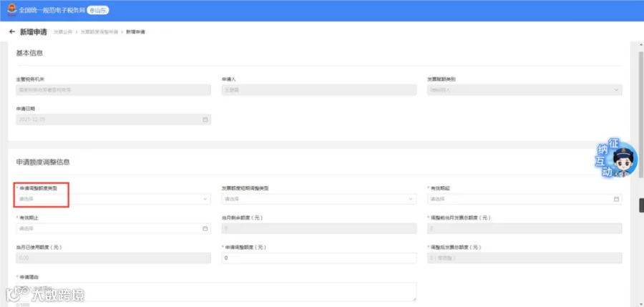This screenshot has width=644, height=307.
Task: Click the 申请人 name field
Action: point(319,89)
